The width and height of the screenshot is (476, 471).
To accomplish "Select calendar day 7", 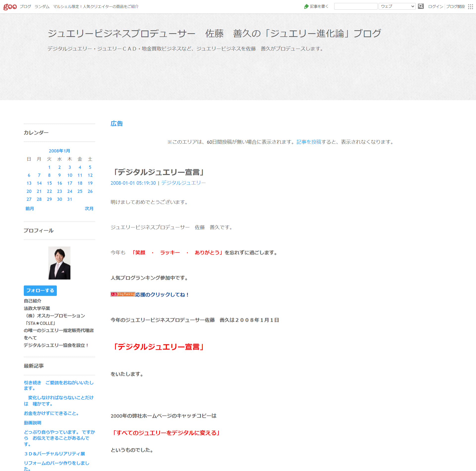I will (x=39, y=175).
